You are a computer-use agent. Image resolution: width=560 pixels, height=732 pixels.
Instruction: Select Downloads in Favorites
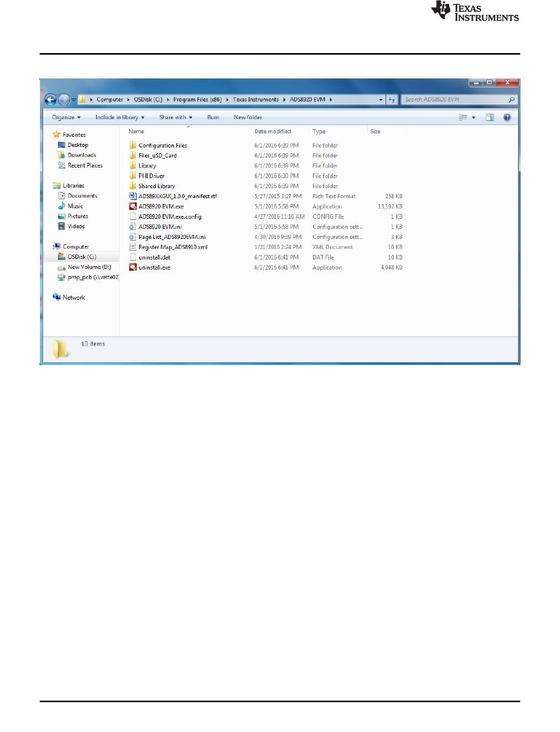(x=81, y=155)
